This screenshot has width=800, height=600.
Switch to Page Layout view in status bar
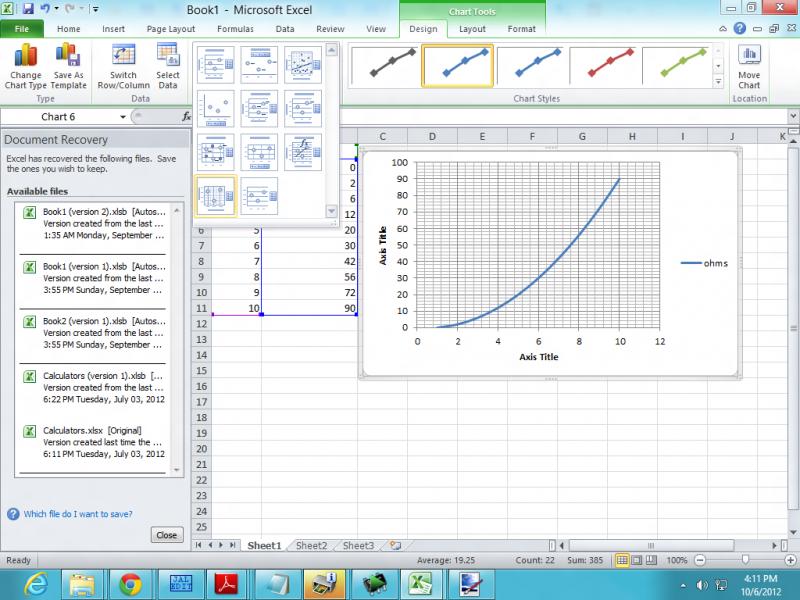[638, 560]
